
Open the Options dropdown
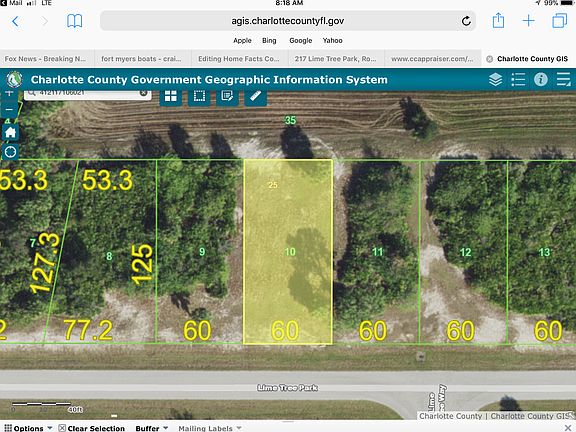(28, 428)
